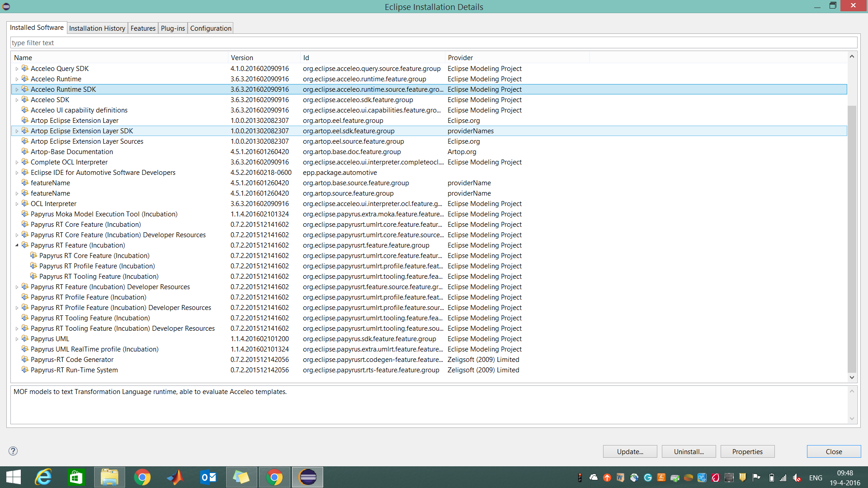Expand Eclipse IDE for Automotive Software Developers
This screenshot has width=868, height=488.
point(17,173)
